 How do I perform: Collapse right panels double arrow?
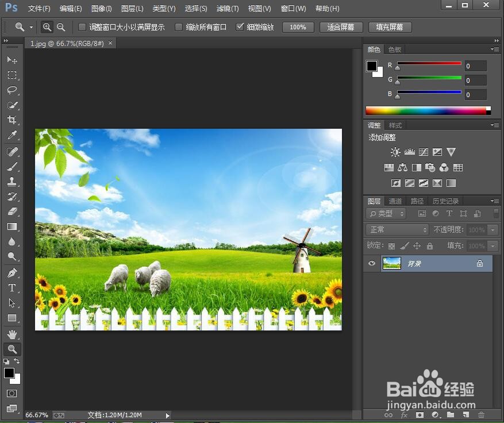tap(497, 40)
